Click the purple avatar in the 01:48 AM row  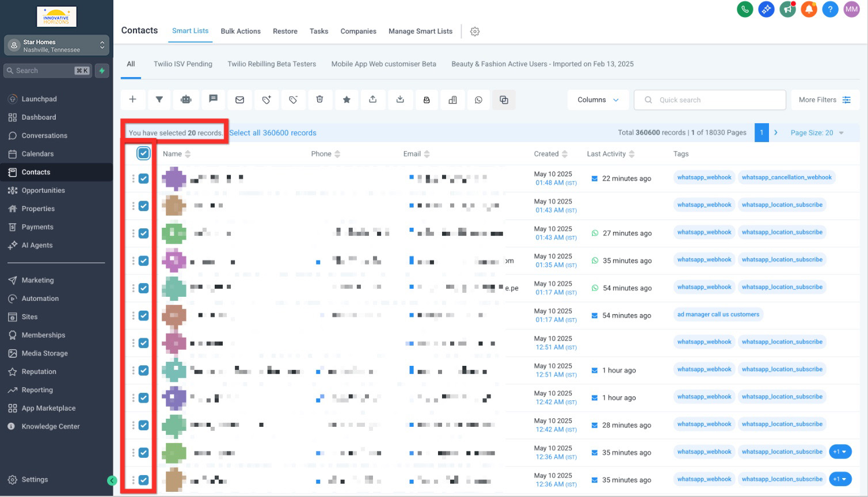[174, 178]
